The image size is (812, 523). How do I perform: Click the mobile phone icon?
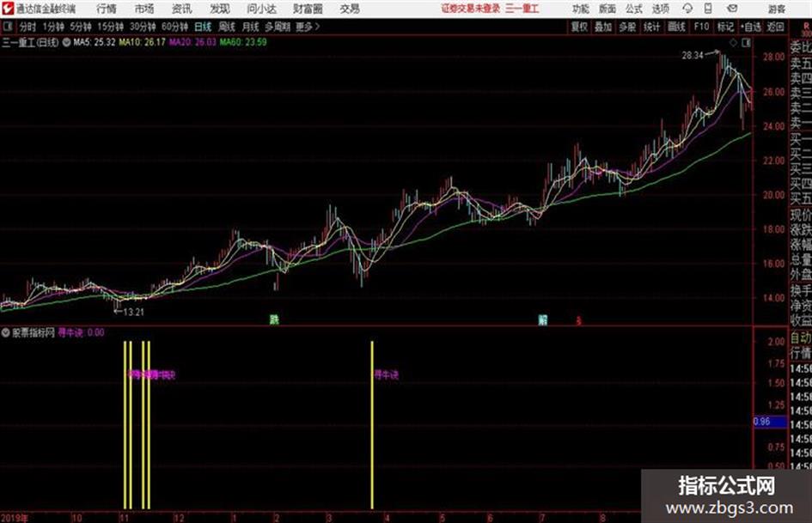point(708,9)
